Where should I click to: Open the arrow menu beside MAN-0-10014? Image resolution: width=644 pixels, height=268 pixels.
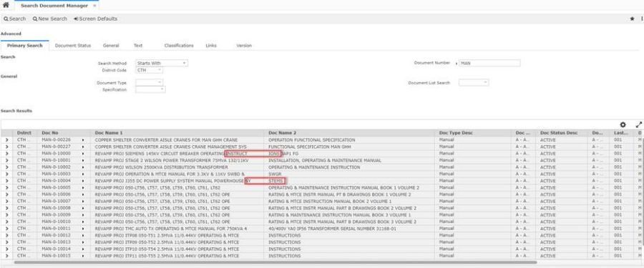coord(83,249)
